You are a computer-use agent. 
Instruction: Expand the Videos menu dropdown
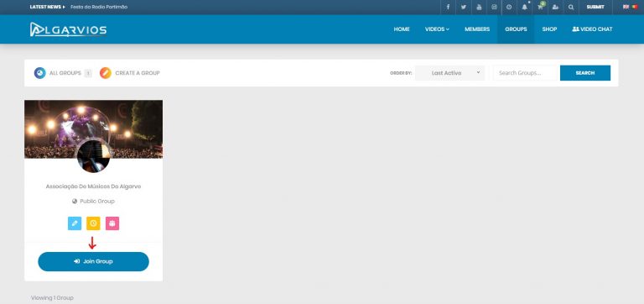pos(437,29)
